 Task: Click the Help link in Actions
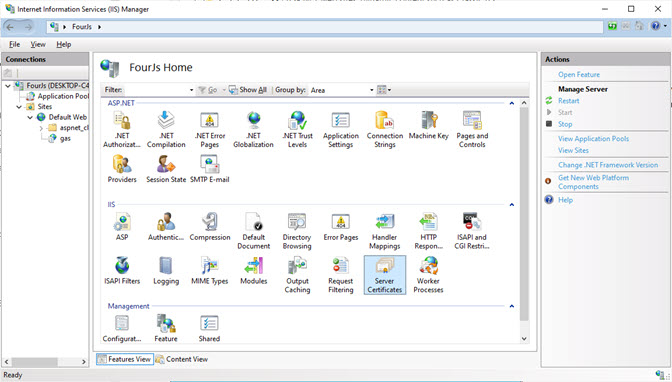(565, 200)
